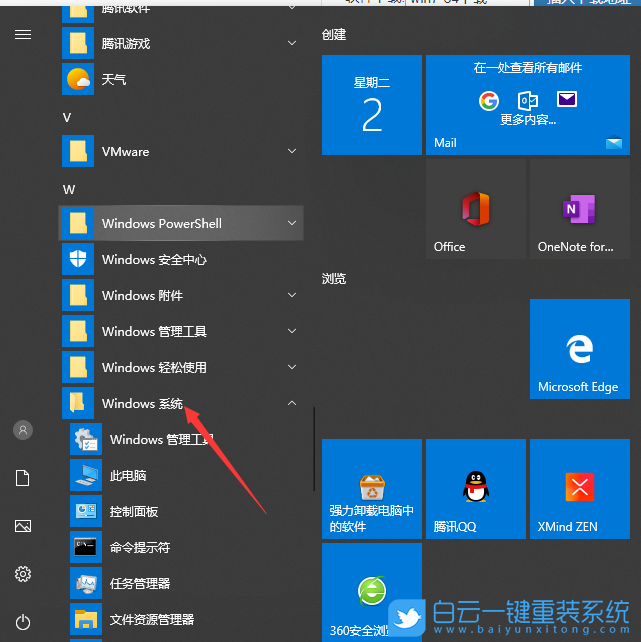The width and height of the screenshot is (641, 642).
Task: Expand VMware folder chevron
Action: tap(292, 151)
